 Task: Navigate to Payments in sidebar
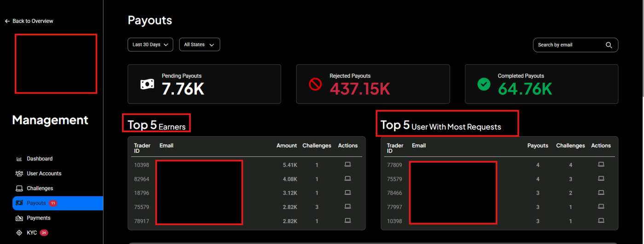38,218
